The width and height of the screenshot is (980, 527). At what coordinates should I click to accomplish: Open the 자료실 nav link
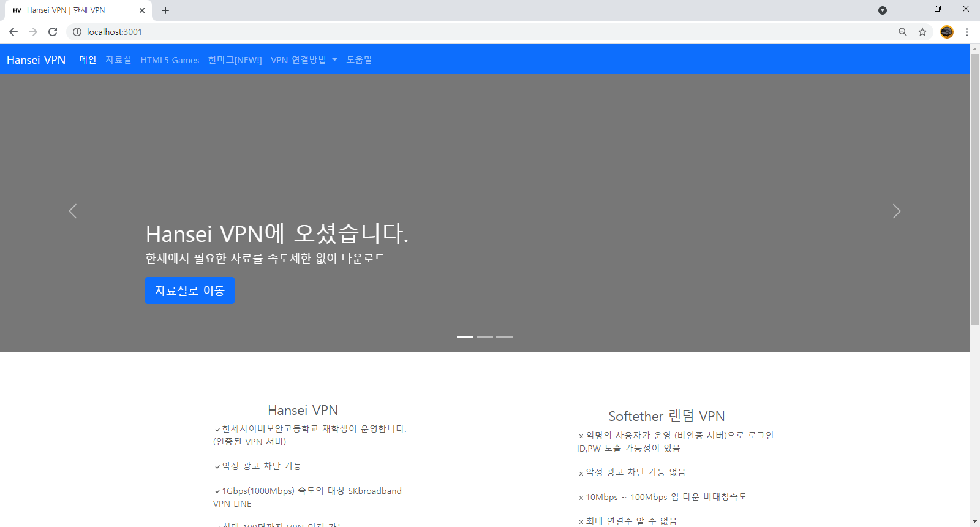coord(118,60)
